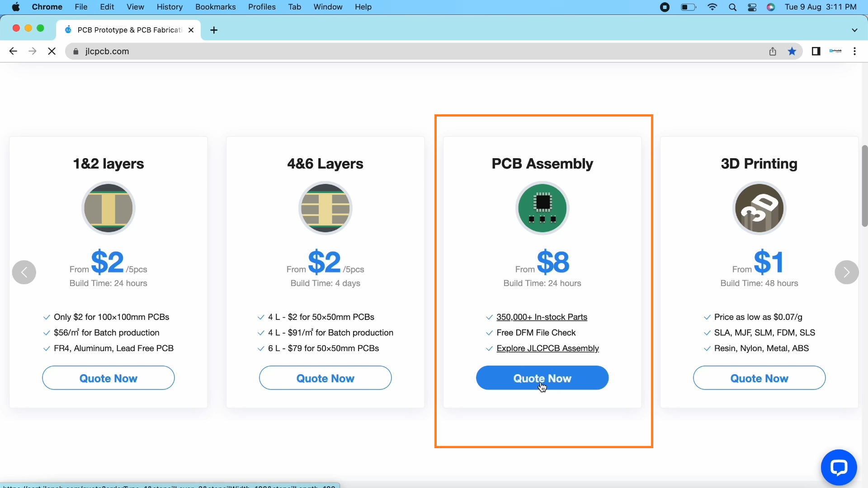Click the screen recording indicator

point(665,7)
